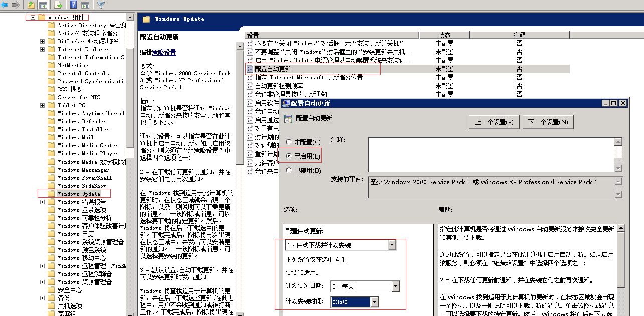Select the 未配置(C) radio button
Image resolution: width=644 pixels, height=316 pixels.
288,142
